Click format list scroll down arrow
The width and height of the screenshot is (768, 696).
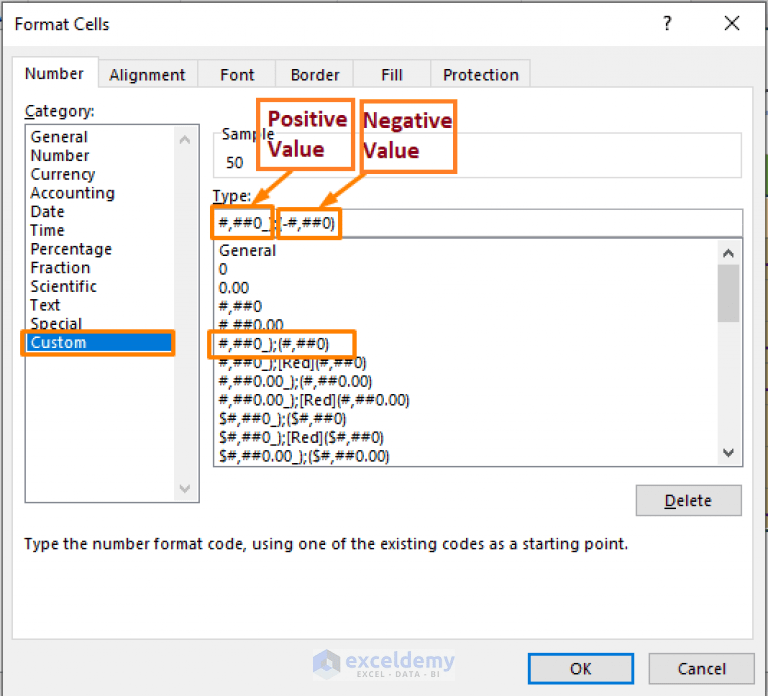[x=728, y=452]
